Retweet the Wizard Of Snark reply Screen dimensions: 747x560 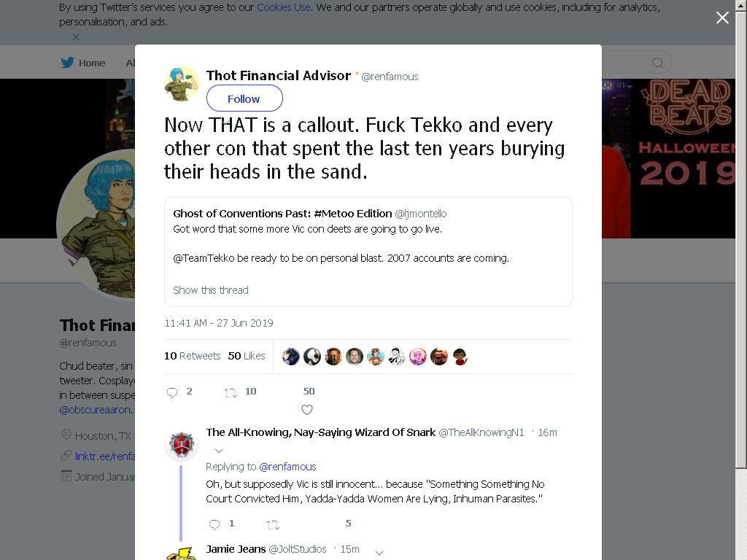click(273, 525)
